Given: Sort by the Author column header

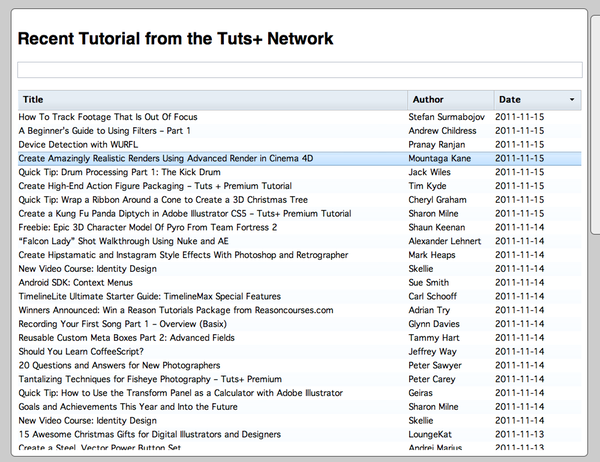Looking at the screenshot, I should (451, 100).
